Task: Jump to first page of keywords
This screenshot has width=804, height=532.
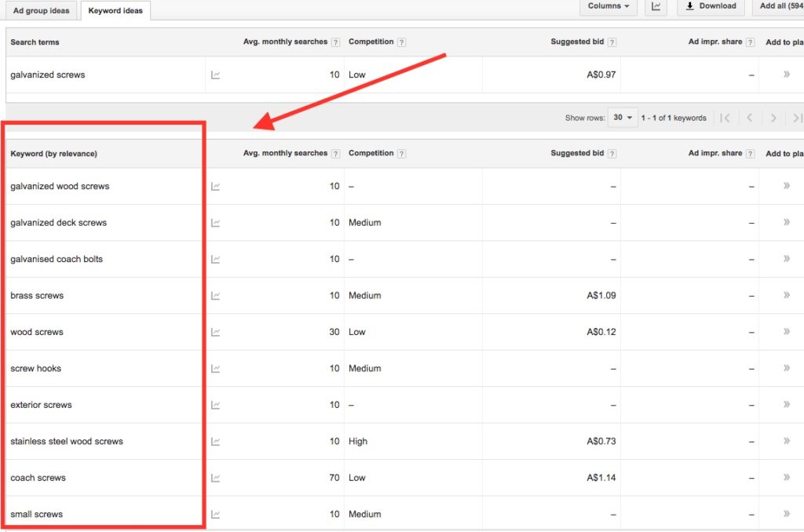Action: [725, 118]
